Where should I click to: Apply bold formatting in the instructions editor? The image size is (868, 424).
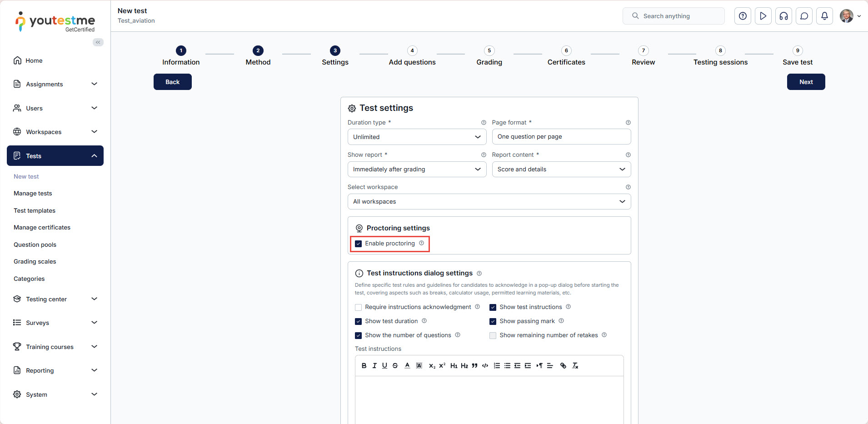point(364,366)
